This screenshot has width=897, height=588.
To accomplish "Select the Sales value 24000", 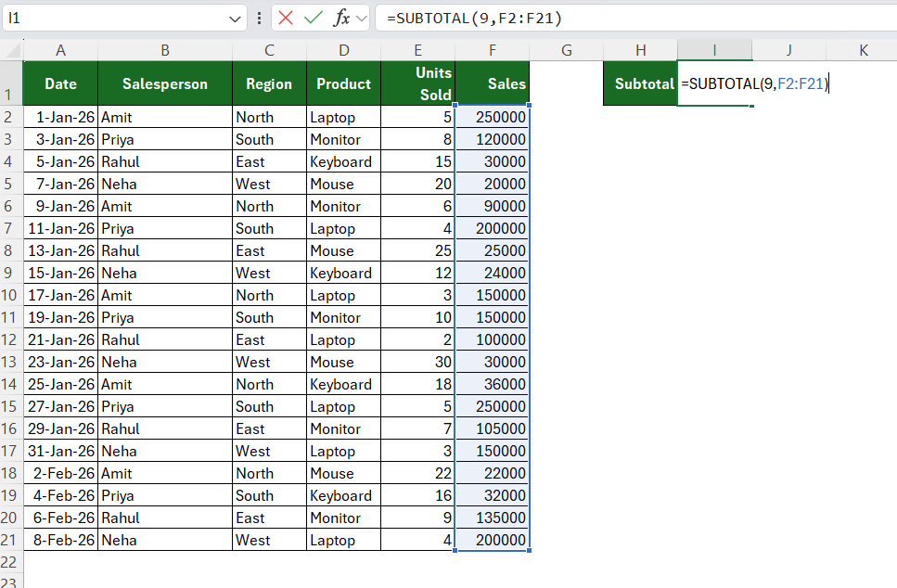I will pos(493,273).
